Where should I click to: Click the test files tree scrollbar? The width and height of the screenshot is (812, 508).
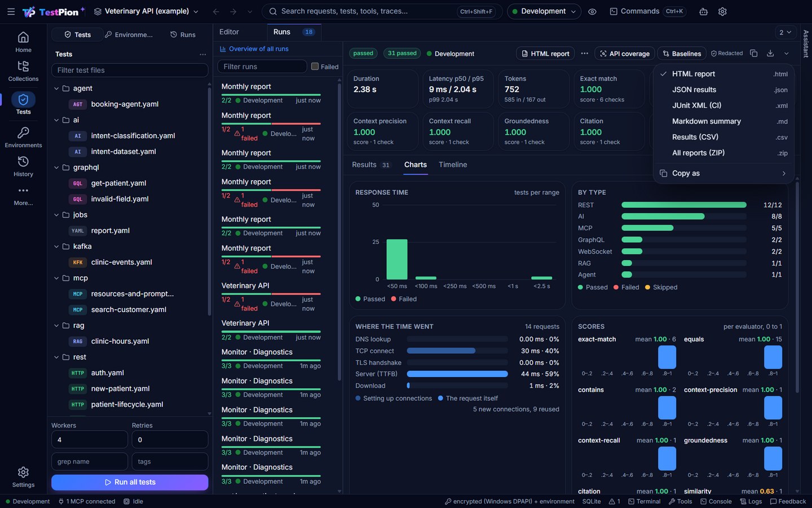coord(209,200)
